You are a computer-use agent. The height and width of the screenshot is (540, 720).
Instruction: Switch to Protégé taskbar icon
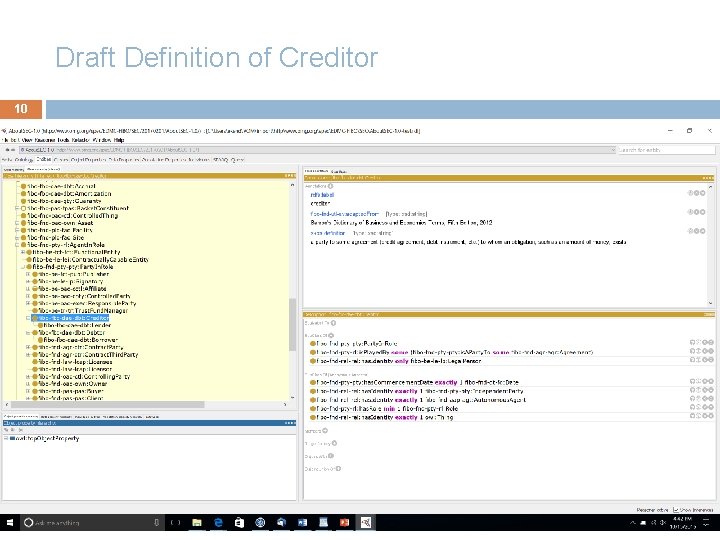point(366,523)
